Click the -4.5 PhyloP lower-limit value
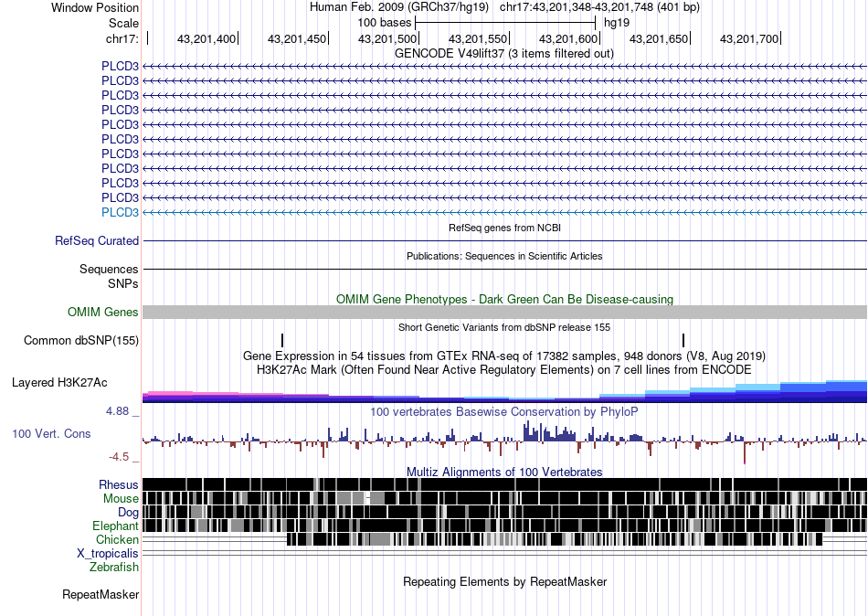This screenshot has height=616, width=868. 119,457
